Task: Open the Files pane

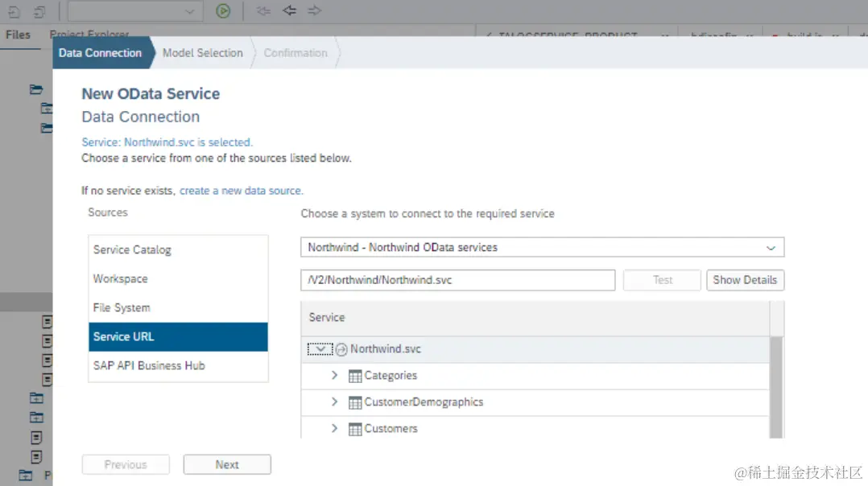Action: point(18,35)
